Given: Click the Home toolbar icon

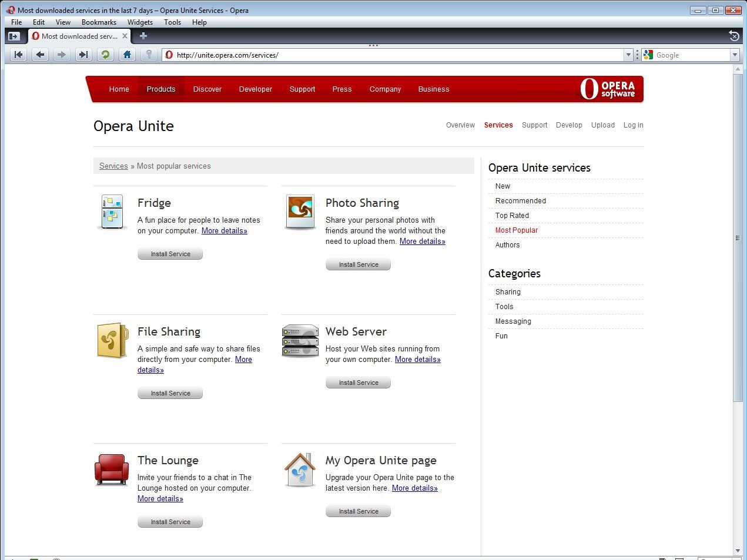Looking at the screenshot, I should [127, 55].
